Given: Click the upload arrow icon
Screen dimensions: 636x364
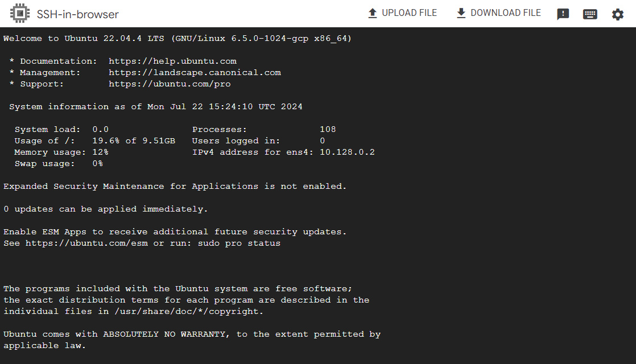Looking at the screenshot, I should click(373, 13).
